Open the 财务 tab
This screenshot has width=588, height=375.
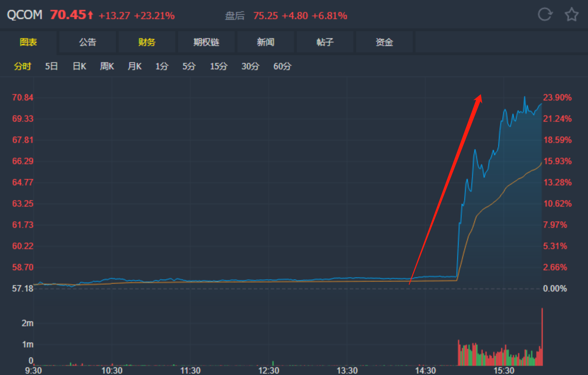(147, 42)
